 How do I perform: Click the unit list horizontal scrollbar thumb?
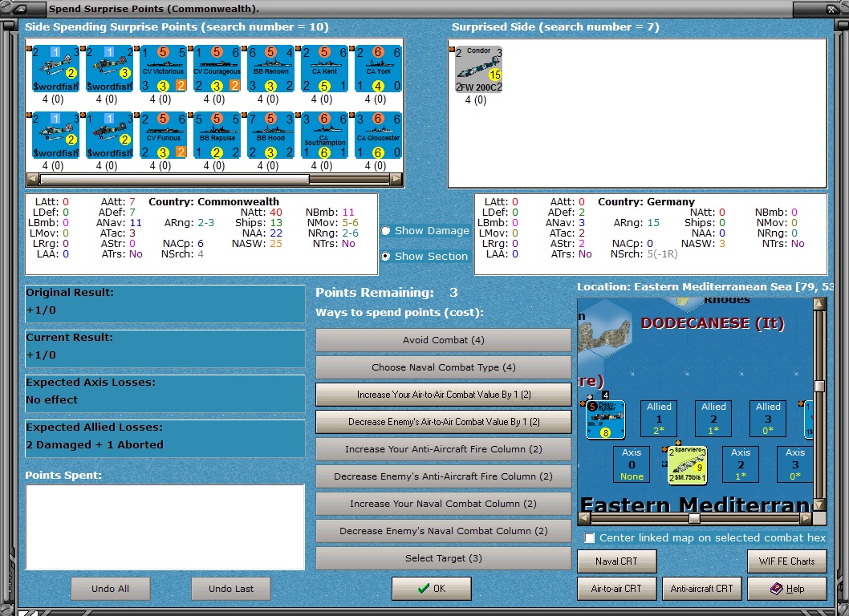coord(174,179)
